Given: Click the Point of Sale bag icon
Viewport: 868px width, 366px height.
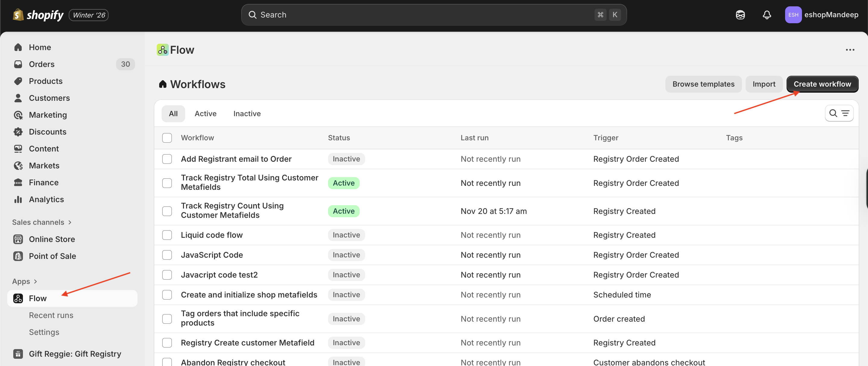Looking at the screenshot, I should point(18,256).
